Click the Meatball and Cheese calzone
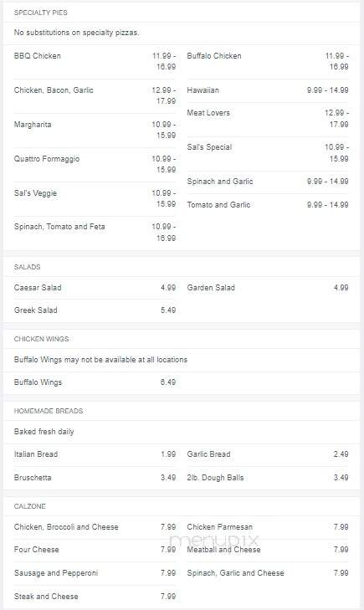Image resolution: width=364 pixels, height=610 pixels. pyautogui.click(x=223, y=549)
